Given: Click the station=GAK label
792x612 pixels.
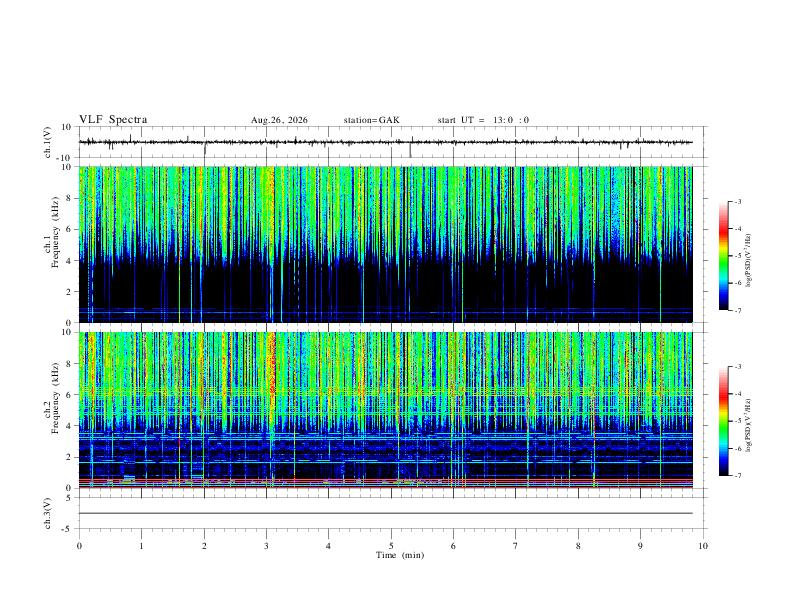Looking at the screenshot, I should (372, 120).
